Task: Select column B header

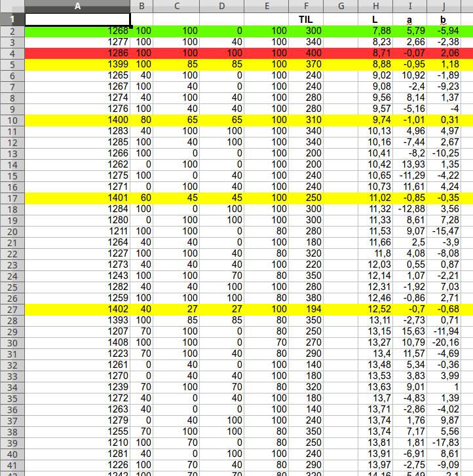Action: click(x=142, y=6)
